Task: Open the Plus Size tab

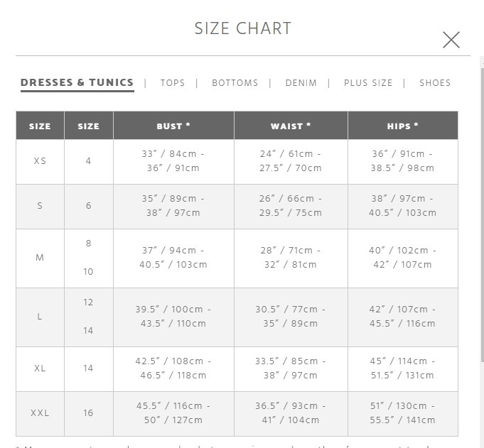Action: pos(368,83)
